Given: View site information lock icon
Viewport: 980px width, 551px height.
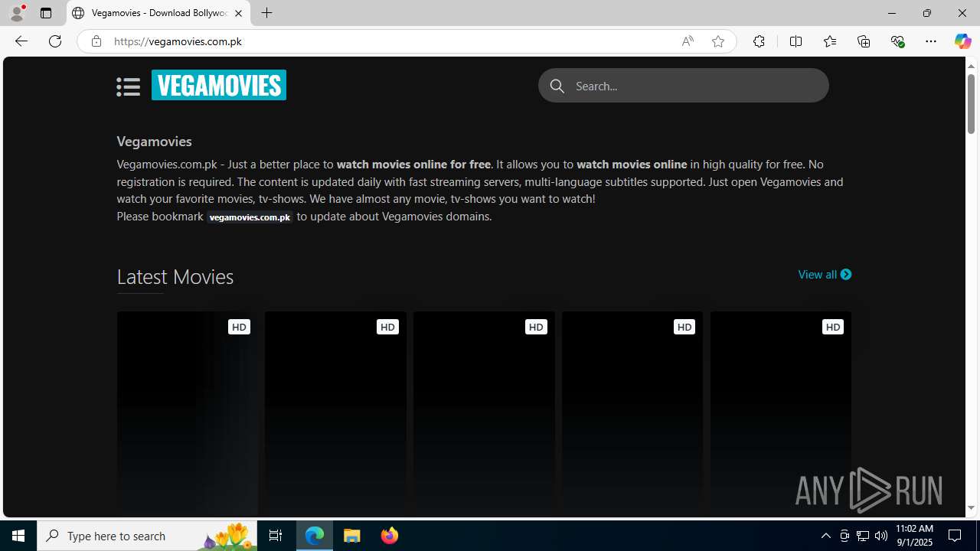Looking at the screenshot, I should pyautogui.click(x=96, y=41).
